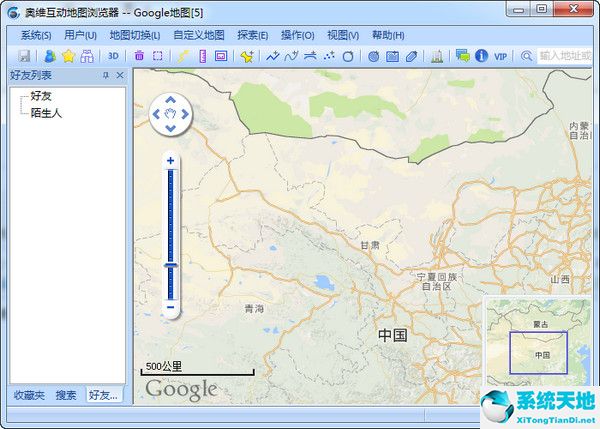600x429 pixels.
Task: Open the 自定义地图 menu
Action: tap(198, 35)
